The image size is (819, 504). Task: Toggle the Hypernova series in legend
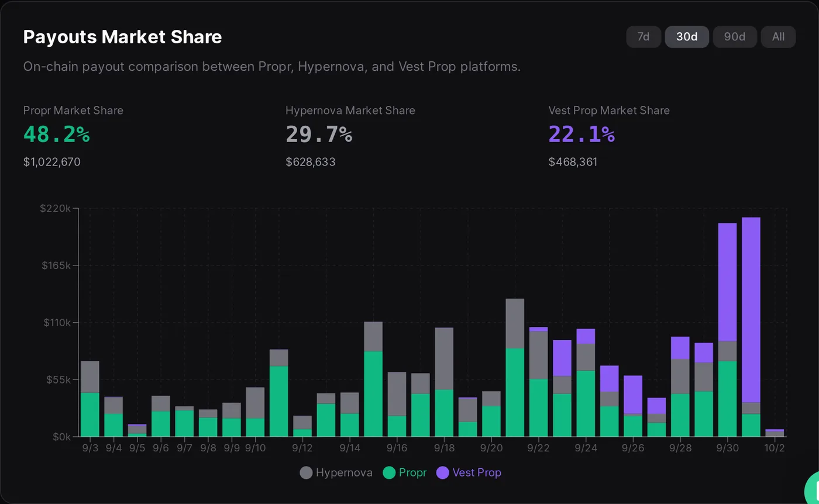coord(336,472)
